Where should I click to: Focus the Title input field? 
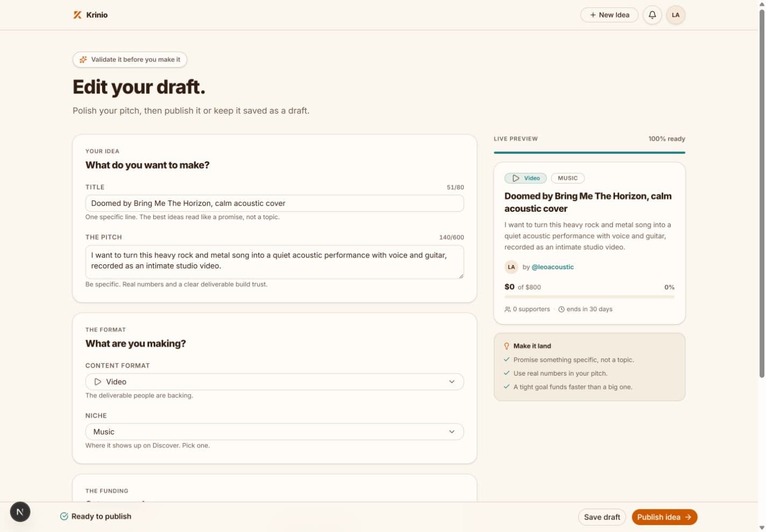coord(275,204)
